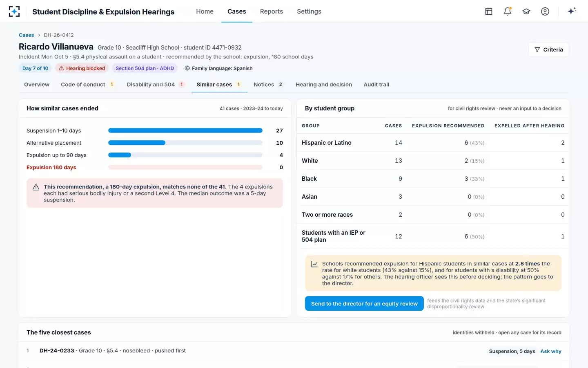Click the graduation cap icon
588x368 pixels.
click(526, 11)
